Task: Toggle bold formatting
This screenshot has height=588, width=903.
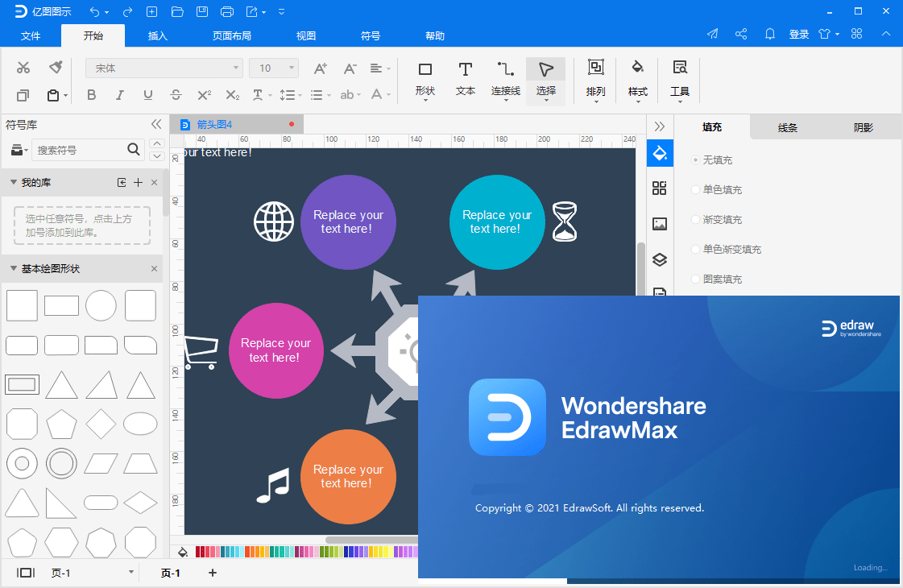Action: (x=92, y=95)
